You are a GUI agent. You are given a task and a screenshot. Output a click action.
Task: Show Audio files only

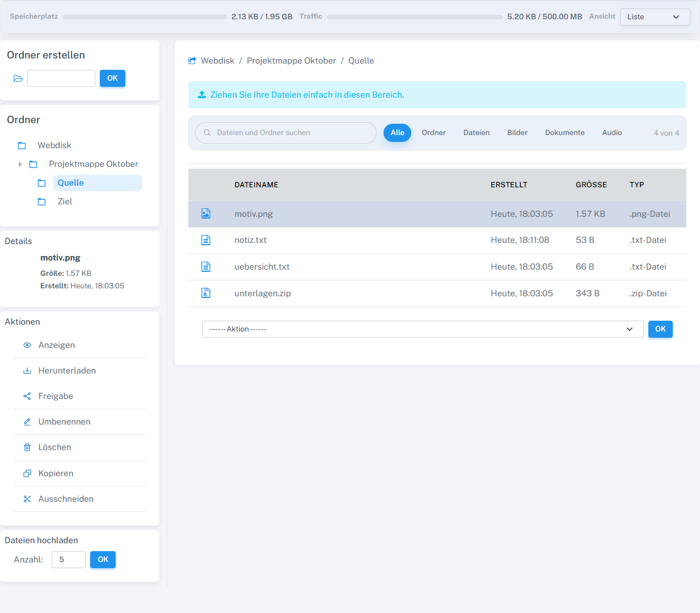[612, 133]
